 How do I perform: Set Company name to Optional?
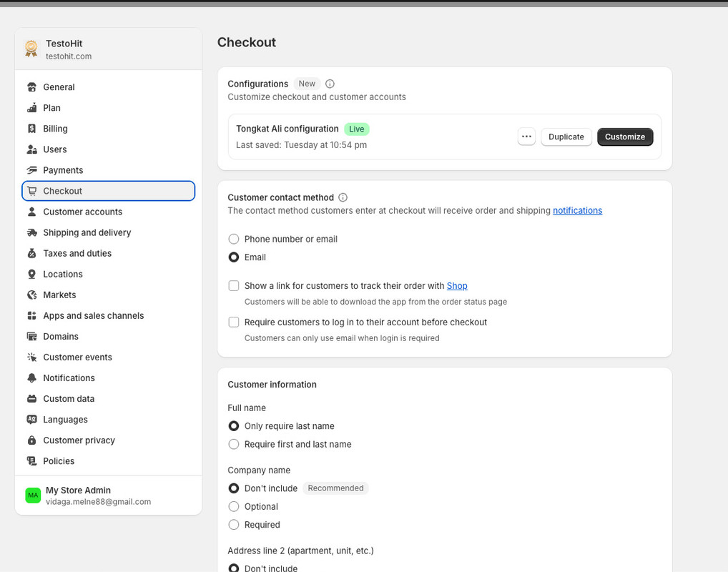[234, 506]
